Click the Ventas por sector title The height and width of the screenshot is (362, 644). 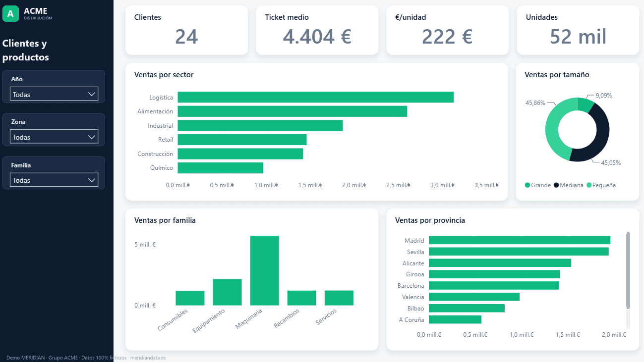pyautogui.click(x=164, y=75)
